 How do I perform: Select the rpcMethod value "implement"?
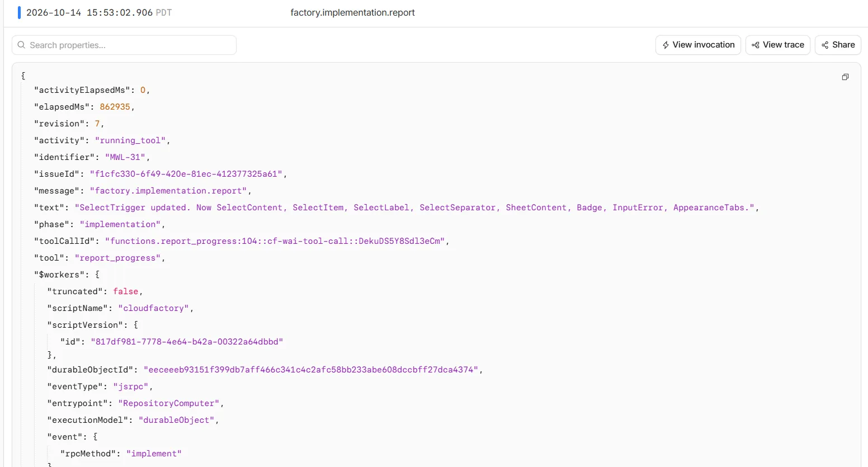pyautogui.click(x=154, y=454)
